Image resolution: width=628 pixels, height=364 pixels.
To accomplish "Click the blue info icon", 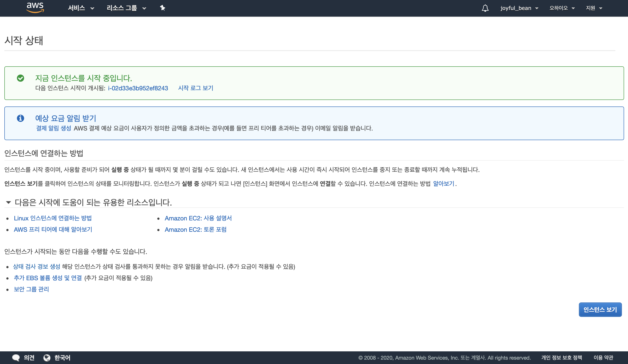I will point(21,118).
